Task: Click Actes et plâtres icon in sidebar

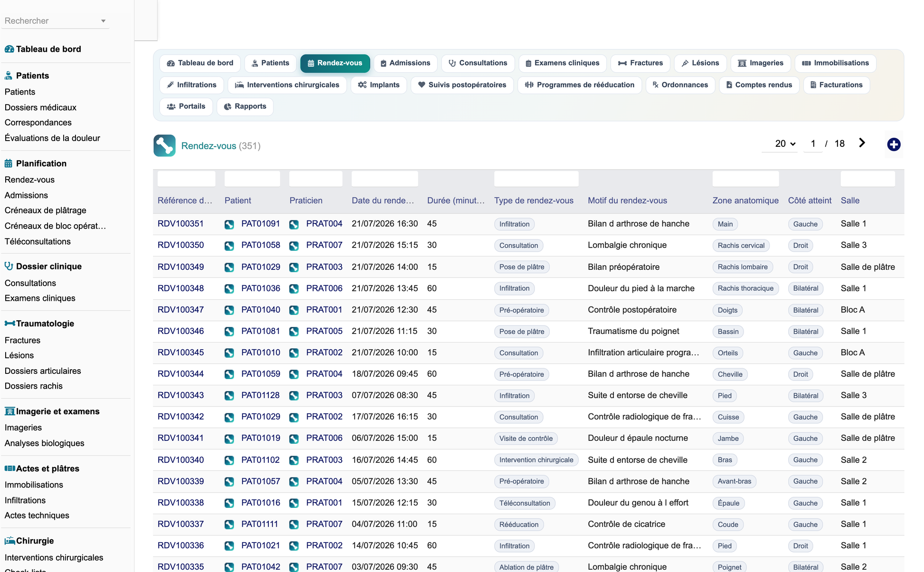Action: pyautogui.click(x=9, y=468)
